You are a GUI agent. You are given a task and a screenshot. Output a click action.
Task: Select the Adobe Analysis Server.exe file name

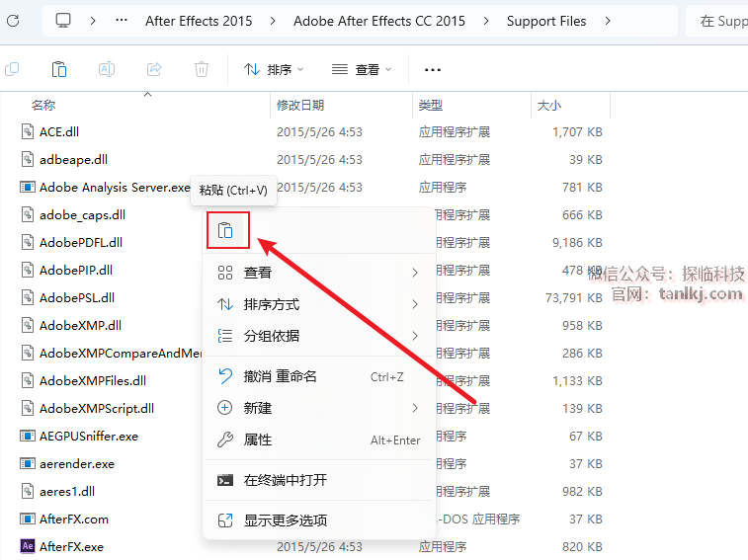pos(115,187)
